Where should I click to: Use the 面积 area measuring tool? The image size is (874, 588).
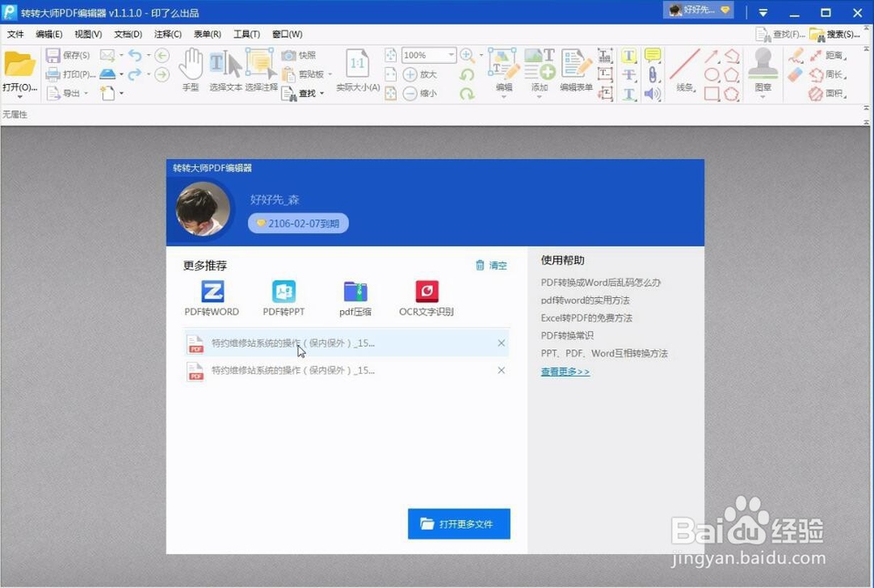click(829, 93)
